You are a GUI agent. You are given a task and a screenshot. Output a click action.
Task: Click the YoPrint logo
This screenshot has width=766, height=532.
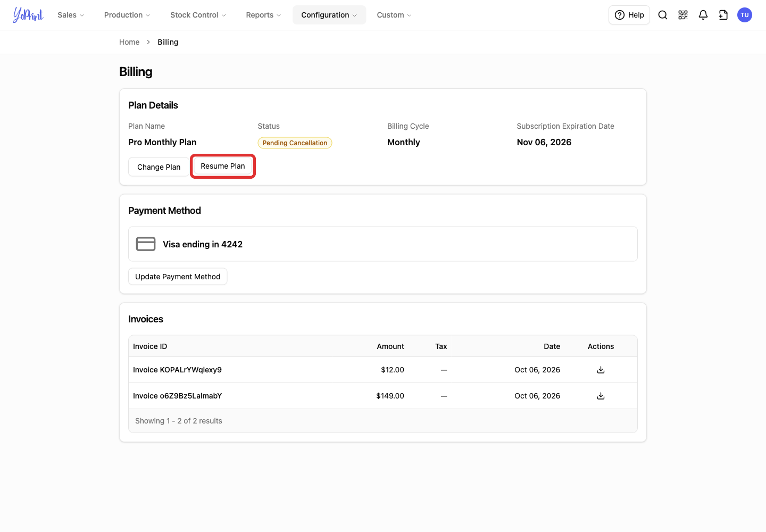click(28, 15)
